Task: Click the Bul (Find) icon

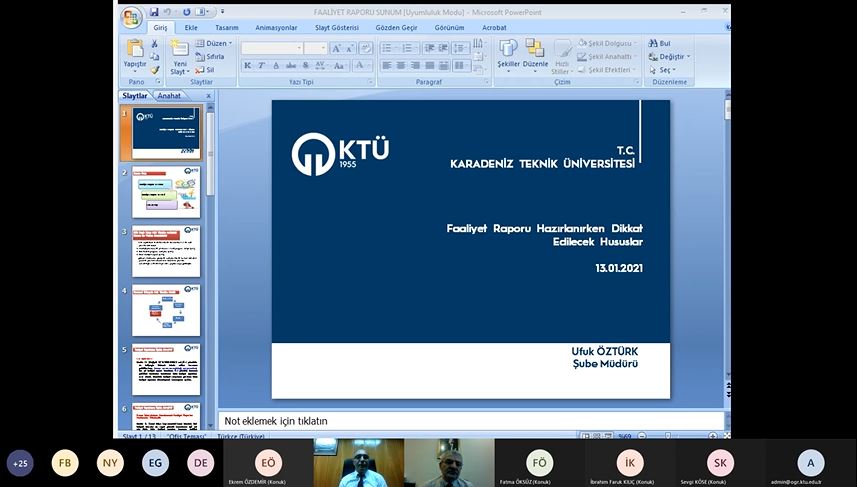Action: 660,44
